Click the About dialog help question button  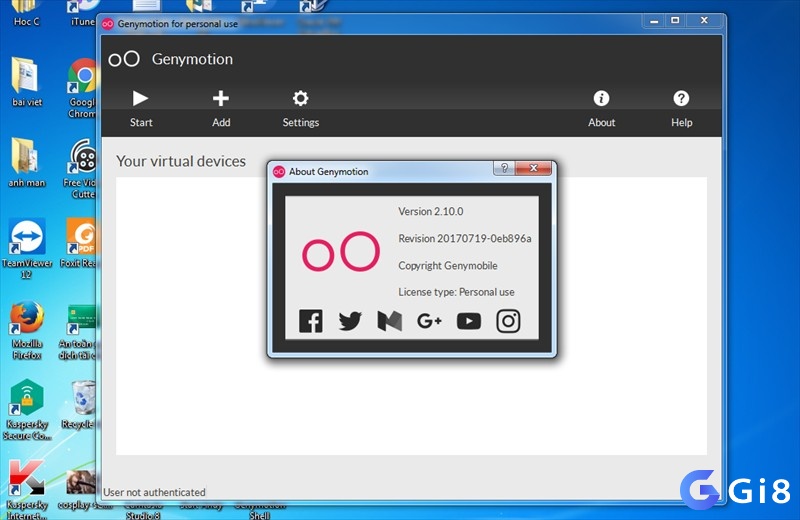(x=504, y=168)
